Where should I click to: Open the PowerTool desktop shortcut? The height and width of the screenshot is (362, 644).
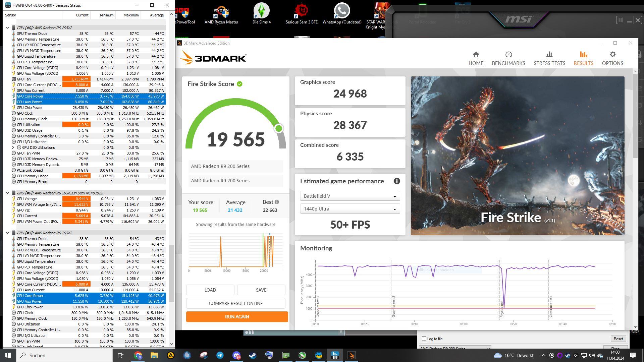point(185,15)
